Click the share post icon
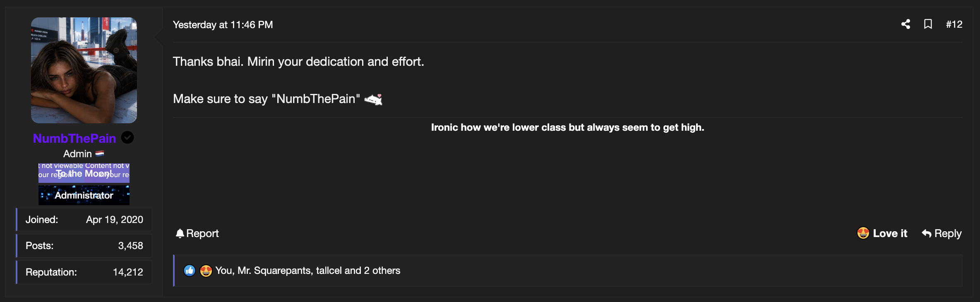980x302 pixels. point(906,24)
